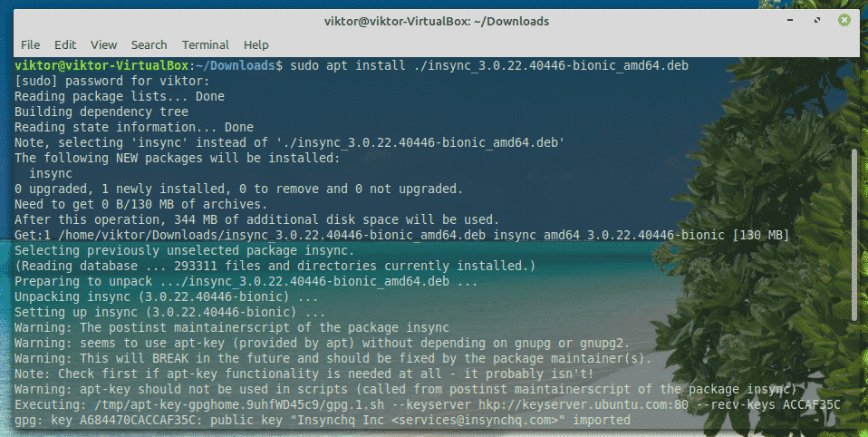Open the Edit menu
This screenshot has height=437, width=868.
pyautogui.click(x=64, y=44)
